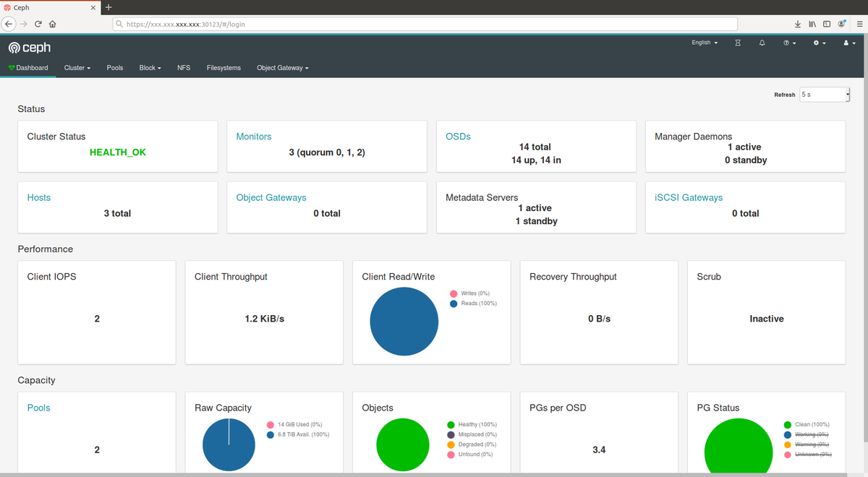Click the Ceph logo in header

tap(29, 48)
